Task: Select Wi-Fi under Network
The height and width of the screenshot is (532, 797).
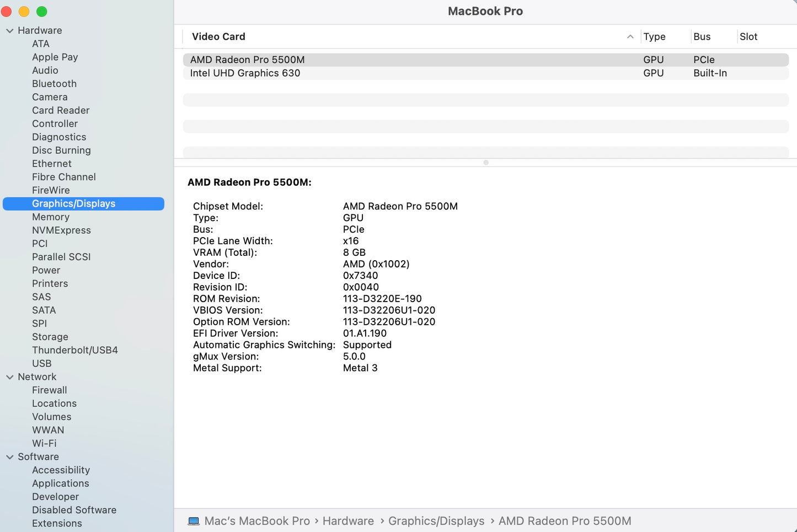Action: pyautogui.click(x=44, y=443)
